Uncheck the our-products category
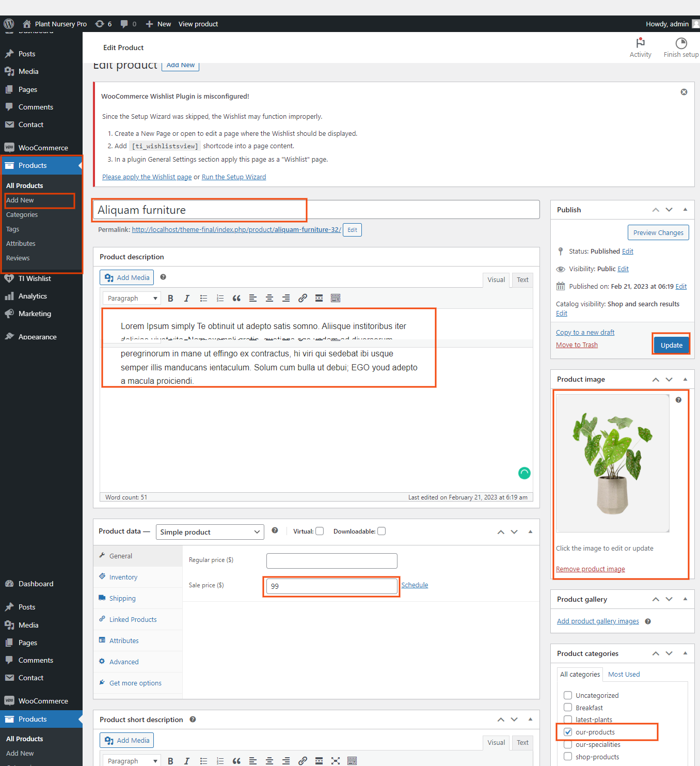Image resolution: width=700 pixels, height=766 pixels. click(x=568, y=732)
